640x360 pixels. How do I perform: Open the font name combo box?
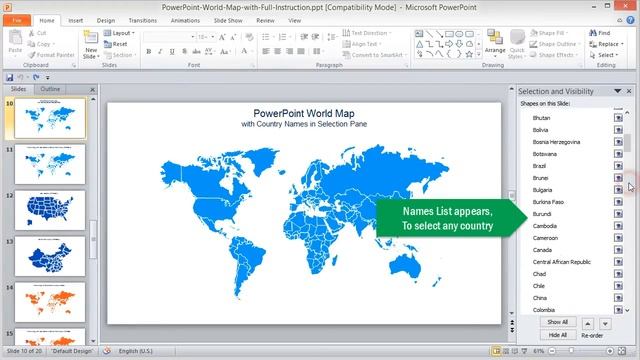169,37
